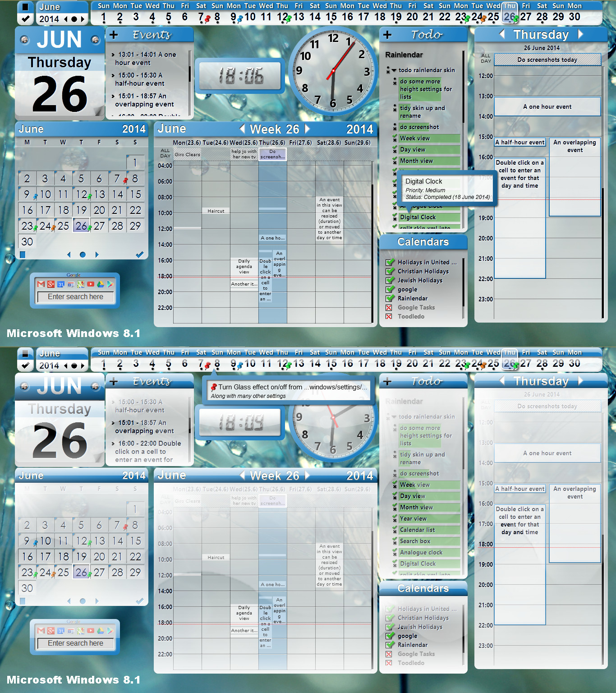Add new event with plus icon beside upper Events
The height and width of the screenshot is (693, 616).
pyautogui.click(x=114, y=35)
